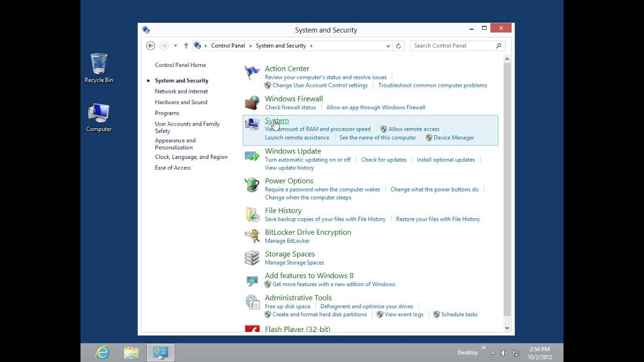Click Schedule tasks link
The image size is (644, 362).
459,315
